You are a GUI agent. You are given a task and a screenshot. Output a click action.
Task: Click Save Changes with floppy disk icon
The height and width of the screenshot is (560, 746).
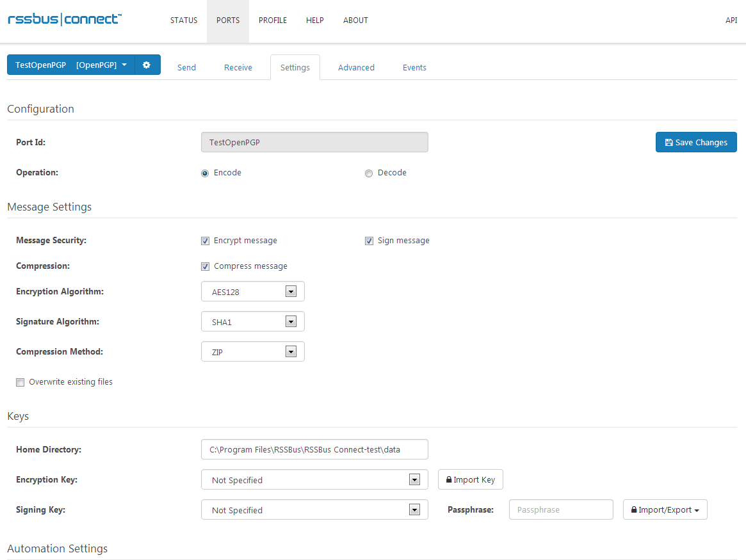tap(695, 142)
